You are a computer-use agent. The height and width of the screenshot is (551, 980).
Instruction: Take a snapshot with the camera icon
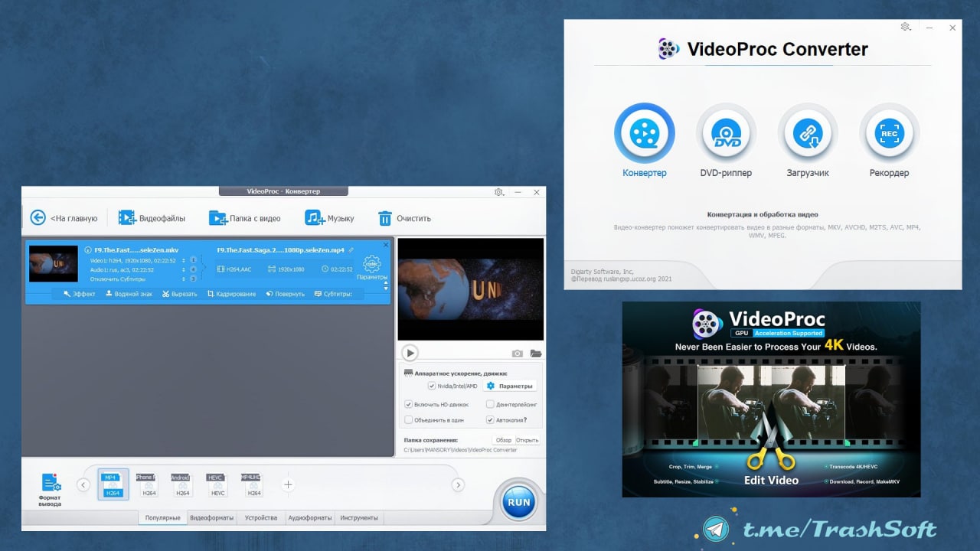(518, 354)
